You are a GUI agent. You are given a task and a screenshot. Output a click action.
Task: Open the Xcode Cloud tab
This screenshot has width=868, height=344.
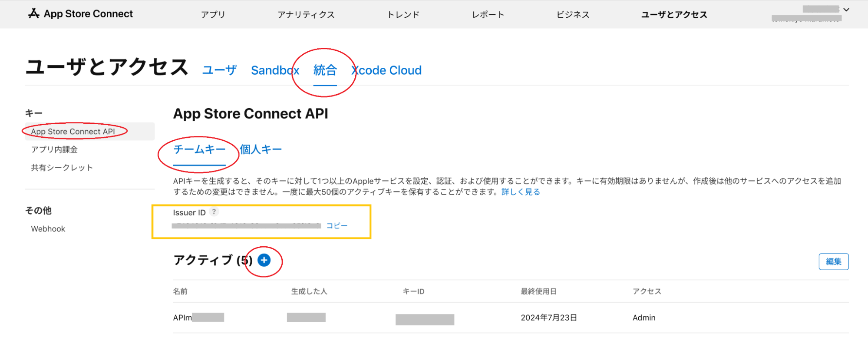(x=386, y=70)
